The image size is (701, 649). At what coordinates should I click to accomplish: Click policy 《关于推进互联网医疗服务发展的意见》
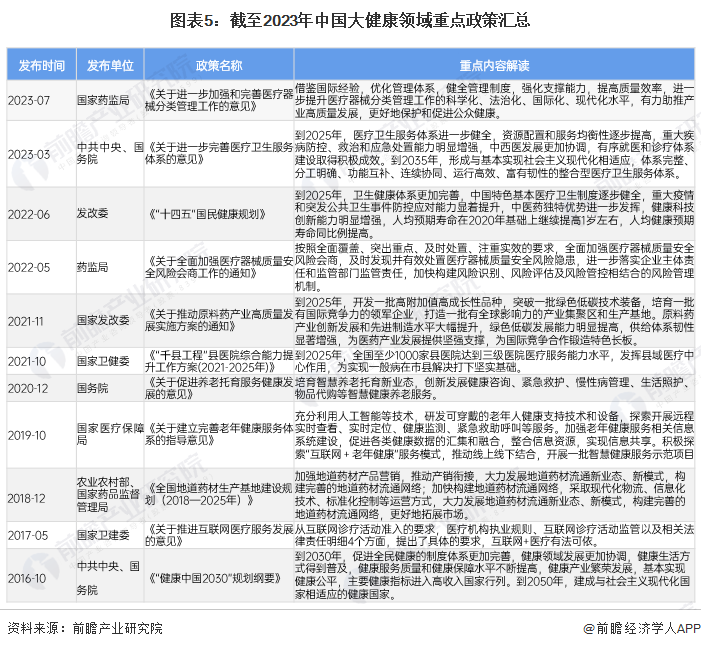tap(219, 535)
